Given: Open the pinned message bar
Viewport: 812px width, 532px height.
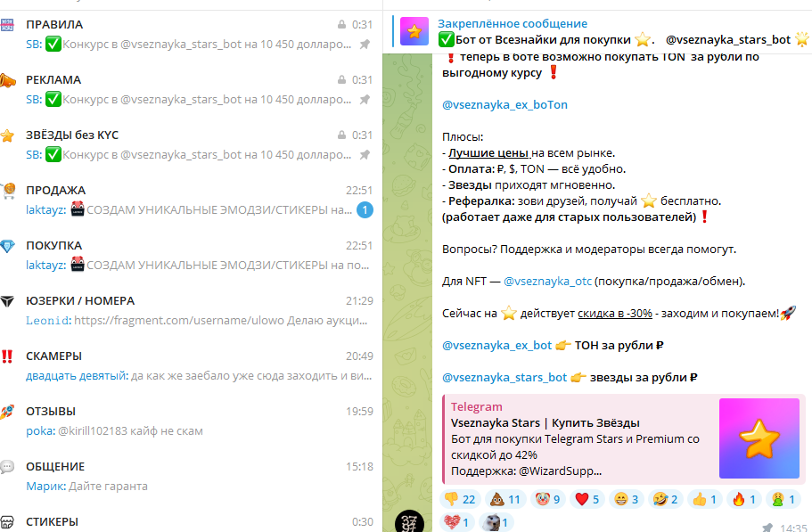Looking at the screenshot, I should point(597,31).
